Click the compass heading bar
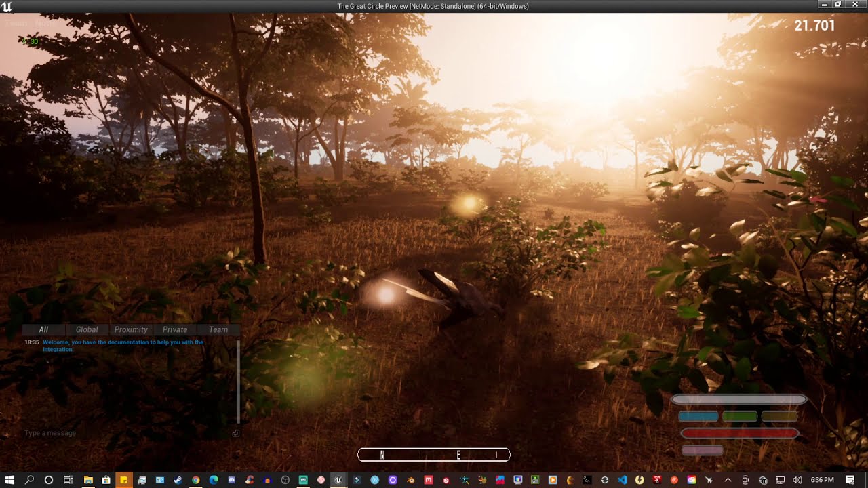Viewport: 868px width, 488px height. tap(434, 455)
